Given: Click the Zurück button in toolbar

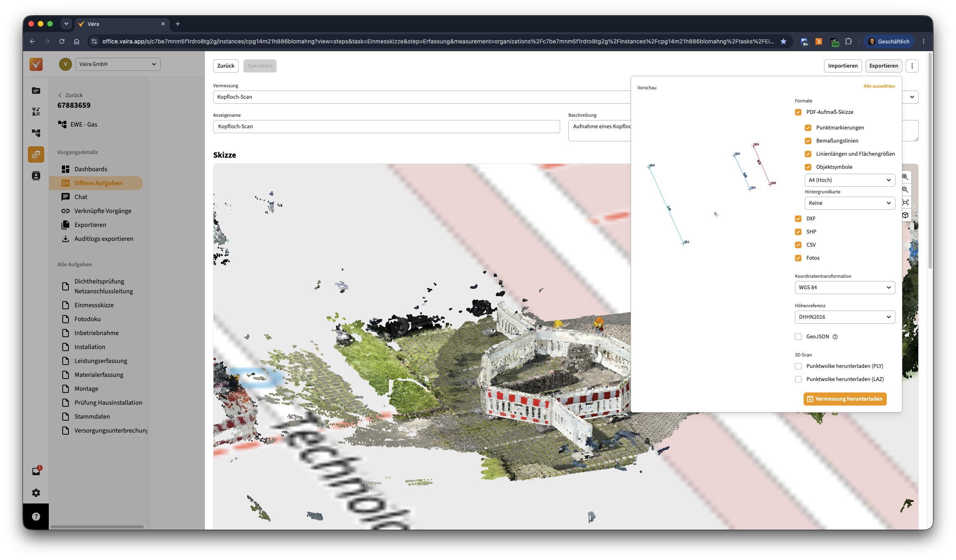Looking at the screenshot, I should (x=226, y=66).
